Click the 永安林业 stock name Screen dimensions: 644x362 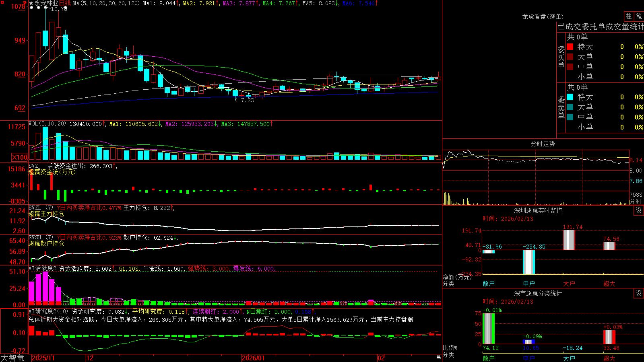click(x=46, y=3)
